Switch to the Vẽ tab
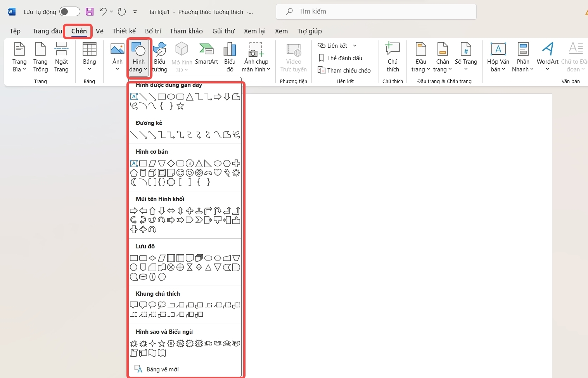Screen dimensions: 588x378 click(100, 31)
